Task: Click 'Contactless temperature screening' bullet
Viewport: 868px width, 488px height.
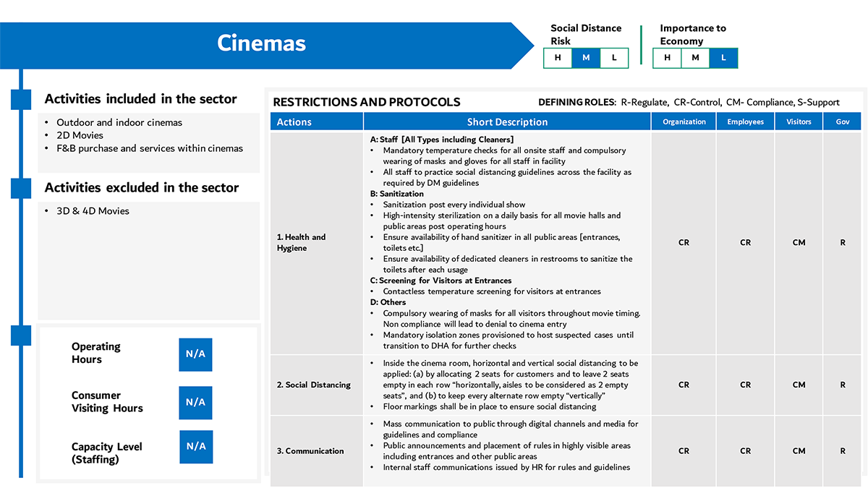Action: pyautogui.click(x=492, y=291)
